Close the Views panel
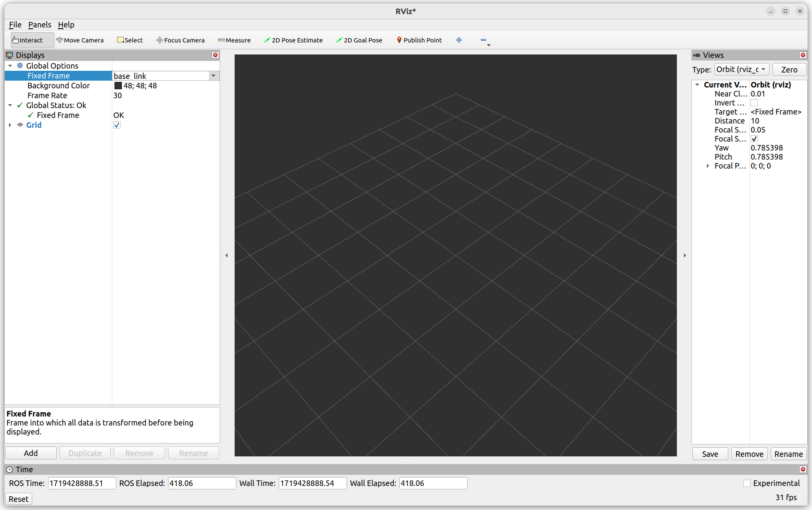Image resolution: width=812 pixels, height=510 pixels. coord(803,55)
